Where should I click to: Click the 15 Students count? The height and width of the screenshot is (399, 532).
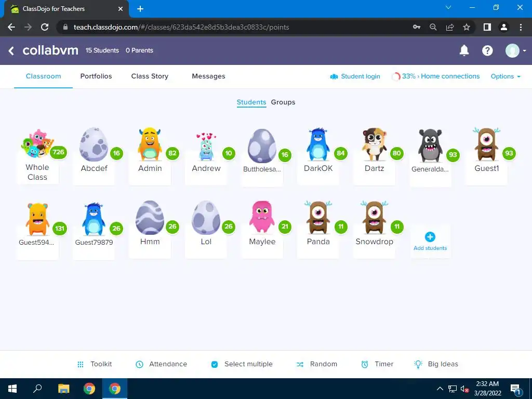(102, 50)
